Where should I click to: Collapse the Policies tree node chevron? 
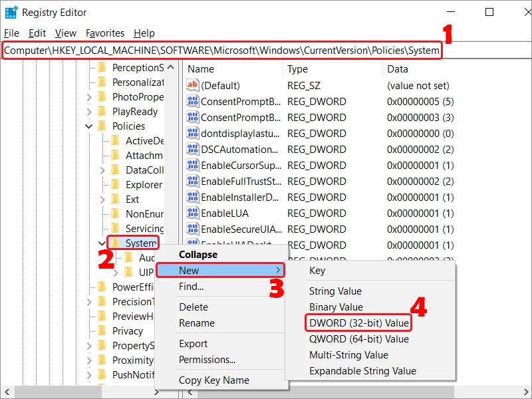pos(89,126)
